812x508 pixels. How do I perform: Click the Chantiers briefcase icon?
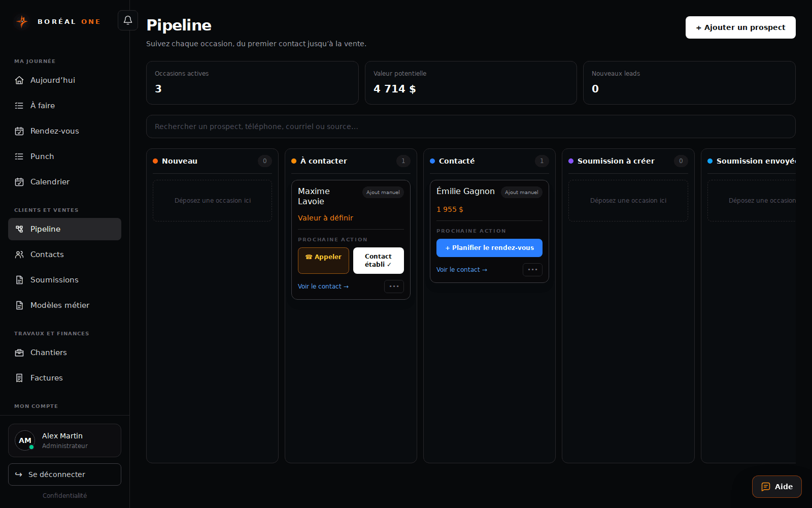click(19, 353)
